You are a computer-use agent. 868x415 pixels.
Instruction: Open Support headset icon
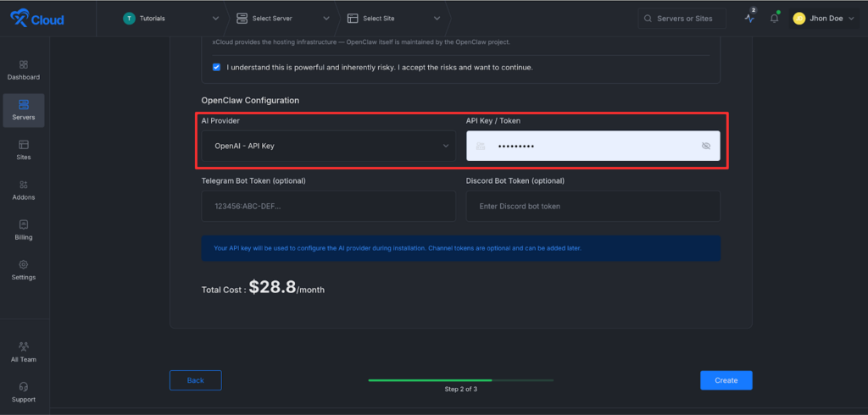pos(24,386)
